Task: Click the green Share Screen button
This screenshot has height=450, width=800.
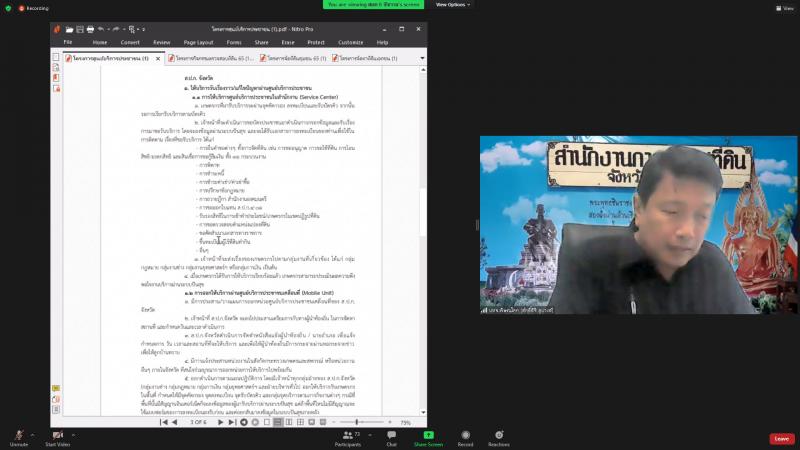Action: point(428,438)
